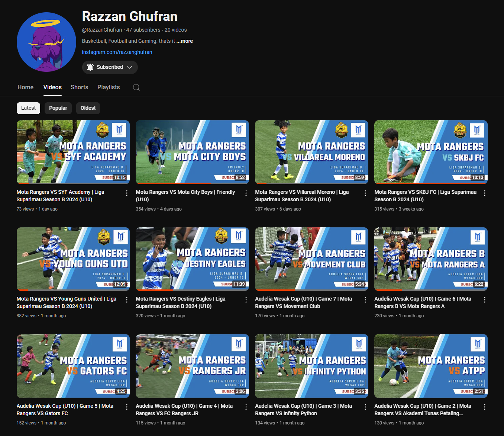
Task: Play the Movement Club thumbnail
Action: [311, 259]
